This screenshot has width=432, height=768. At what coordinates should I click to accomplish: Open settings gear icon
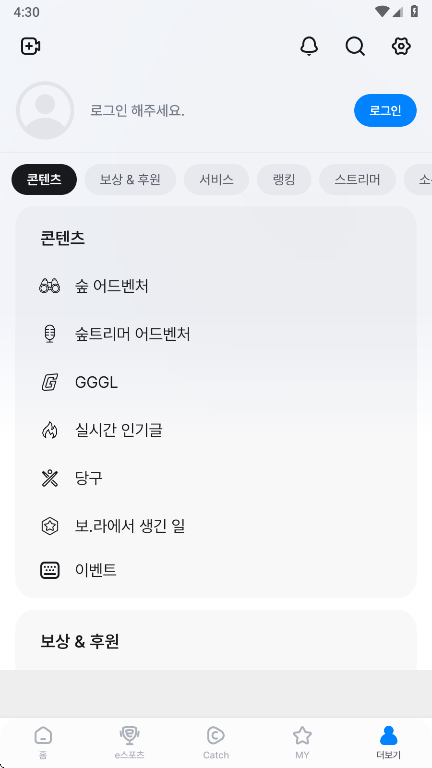click(401, 47)
